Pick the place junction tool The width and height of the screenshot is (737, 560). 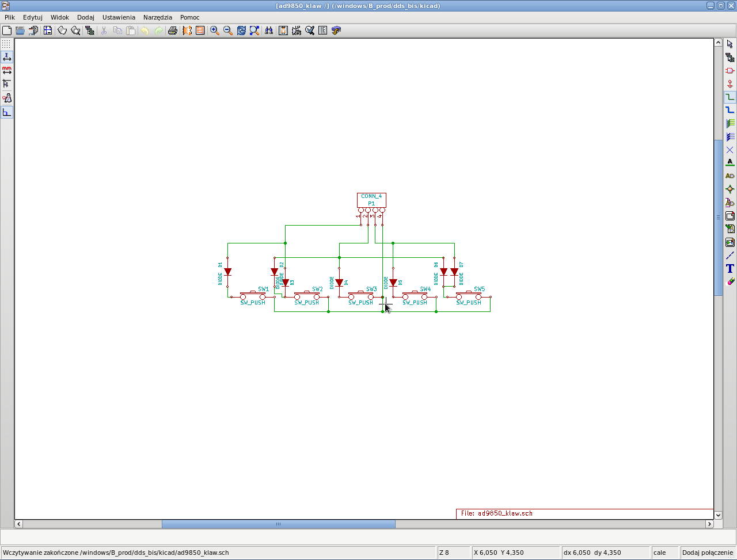point(730,189)
